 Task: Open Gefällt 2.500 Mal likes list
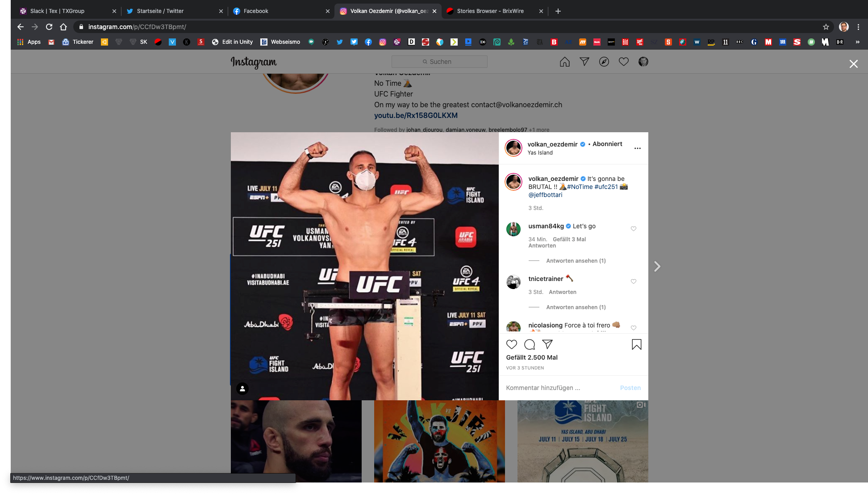532,357
